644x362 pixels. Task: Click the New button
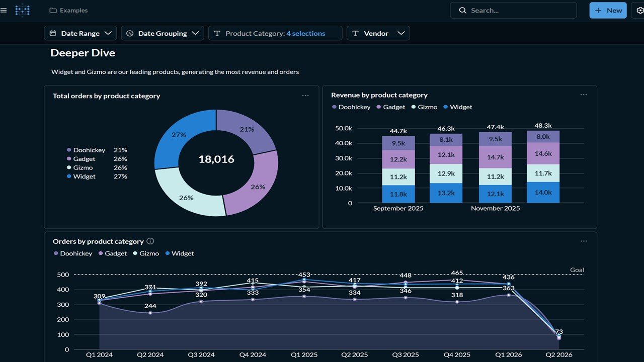click(608, 10)
